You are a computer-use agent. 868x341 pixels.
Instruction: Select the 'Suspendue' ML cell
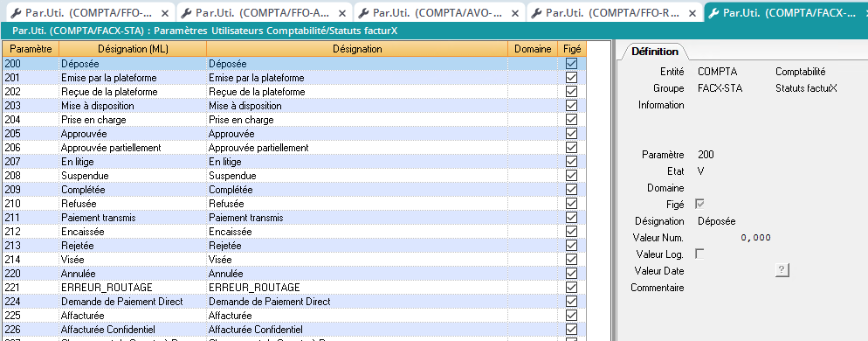pyautogui.click(x=133, y=176)
